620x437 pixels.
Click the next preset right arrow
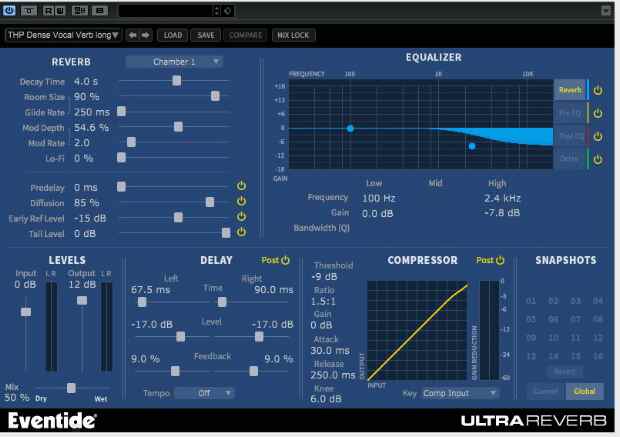tap(145, 35)
